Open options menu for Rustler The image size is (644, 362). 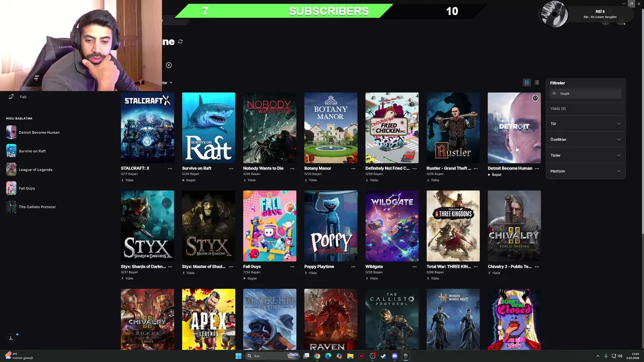476,168
